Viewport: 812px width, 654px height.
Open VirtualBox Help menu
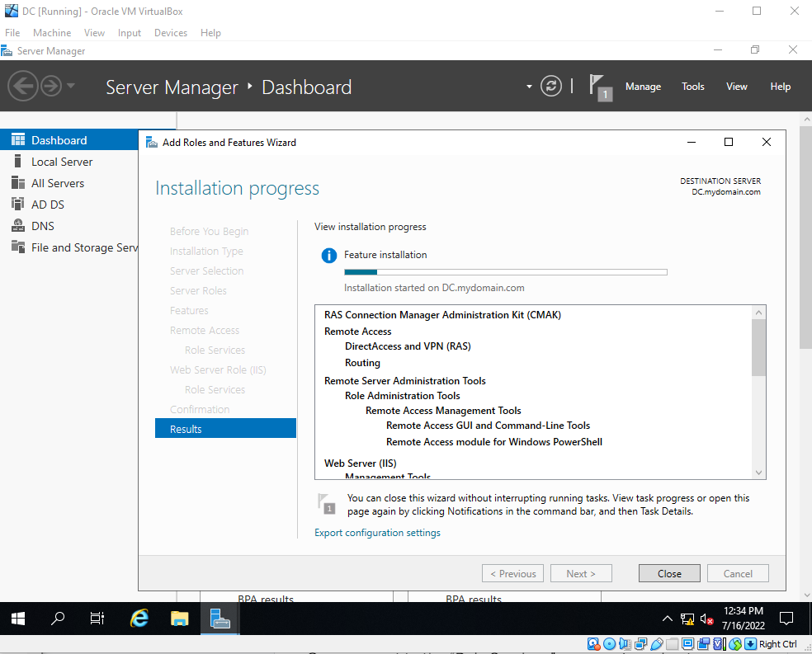pyautogui.click(x=210, y=33)
